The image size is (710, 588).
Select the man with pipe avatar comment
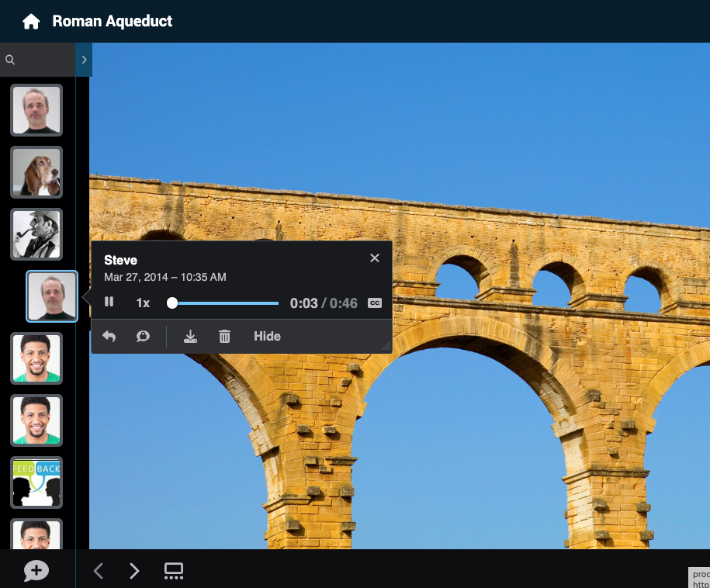click(36, 234)
